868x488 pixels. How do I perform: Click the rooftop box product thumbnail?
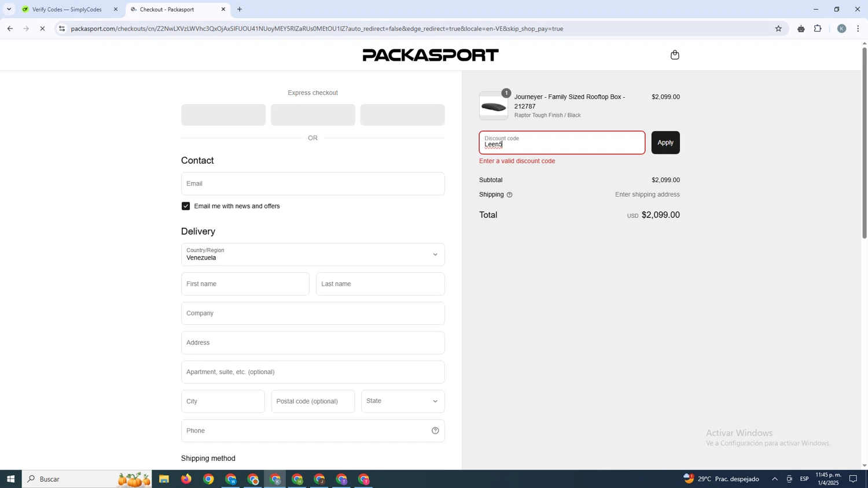494,106
